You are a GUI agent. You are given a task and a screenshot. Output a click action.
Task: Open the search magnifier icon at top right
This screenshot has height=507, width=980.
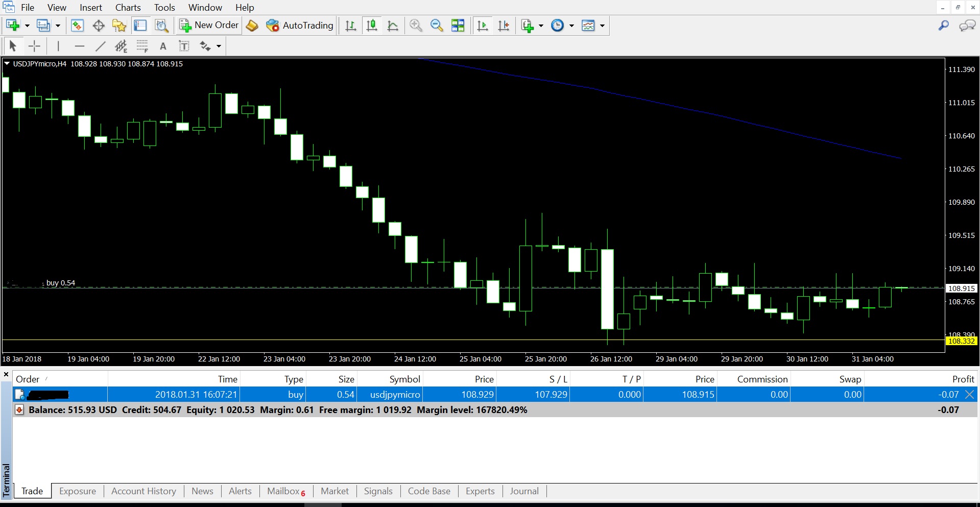944,26
